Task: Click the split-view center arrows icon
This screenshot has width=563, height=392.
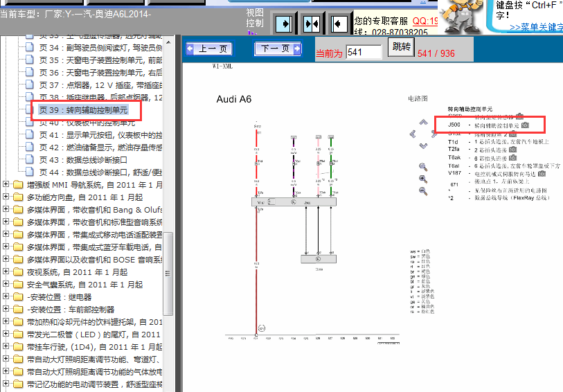Action: [312, 24]
